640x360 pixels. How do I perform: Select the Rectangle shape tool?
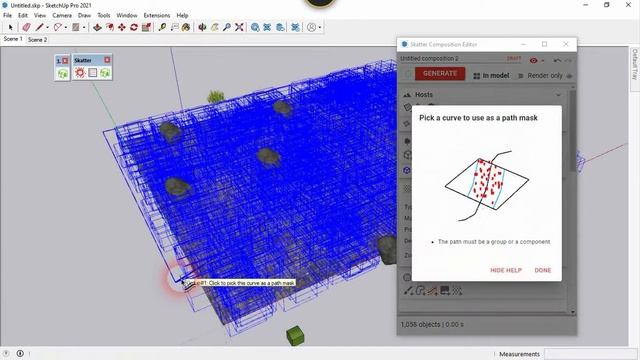(76, 27)
